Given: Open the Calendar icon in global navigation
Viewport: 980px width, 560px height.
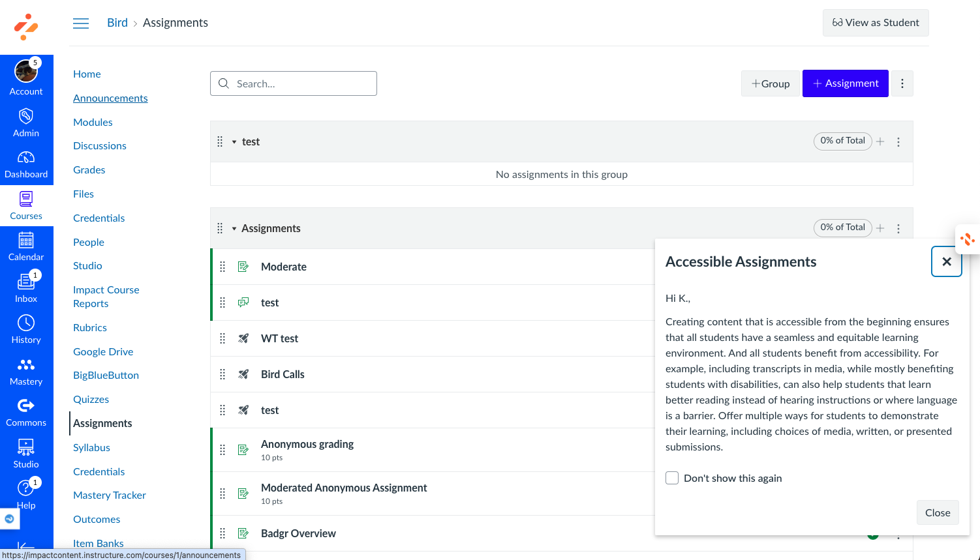Looking at the screenshot, I should (26, 241).
